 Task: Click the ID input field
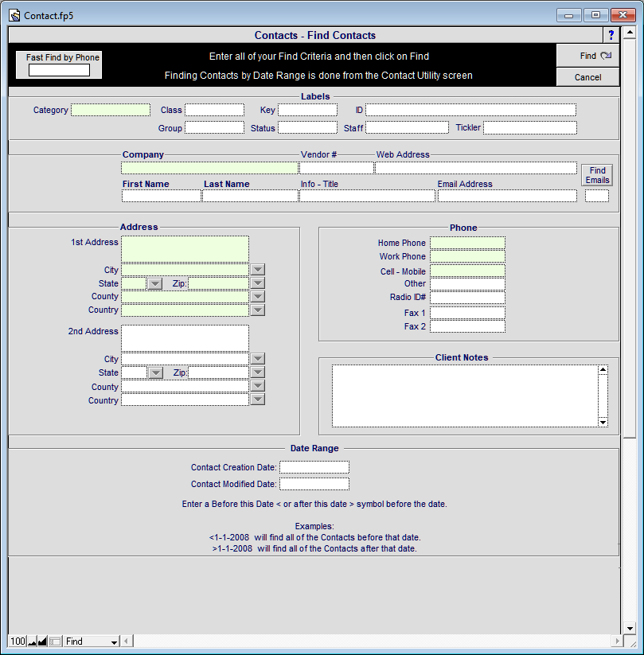[470, 110]
